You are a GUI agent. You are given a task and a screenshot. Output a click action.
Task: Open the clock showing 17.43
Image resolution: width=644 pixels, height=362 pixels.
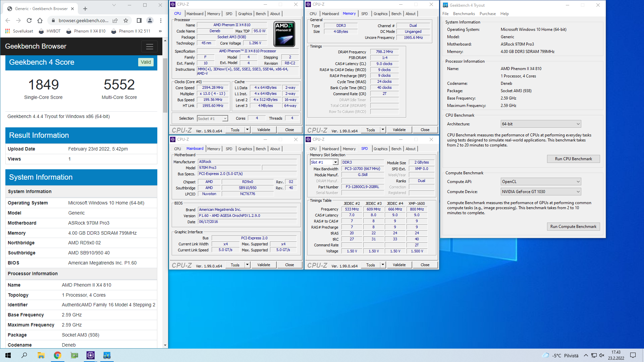(x=616, y=355)
